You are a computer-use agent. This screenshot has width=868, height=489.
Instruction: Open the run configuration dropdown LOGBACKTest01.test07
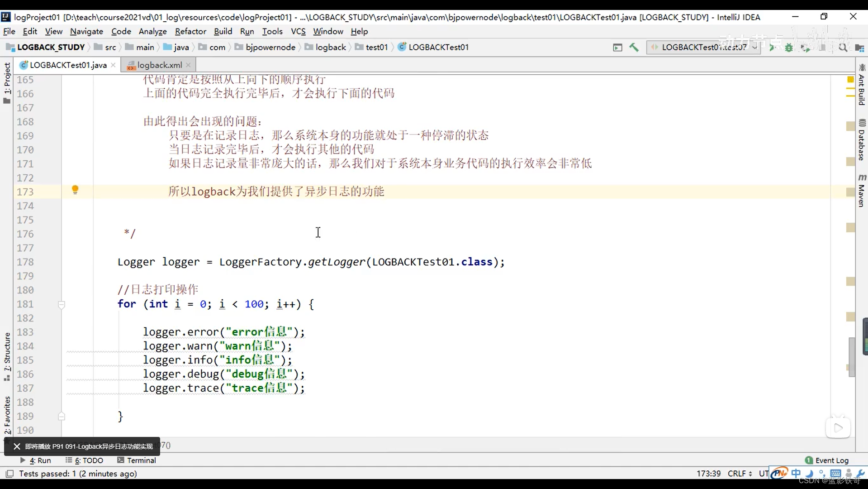tap(704, 47)
